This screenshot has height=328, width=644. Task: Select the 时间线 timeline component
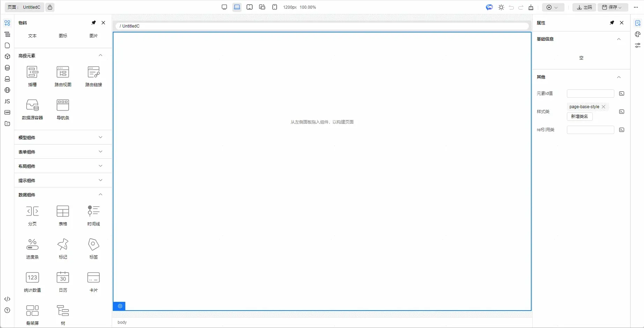94,215
